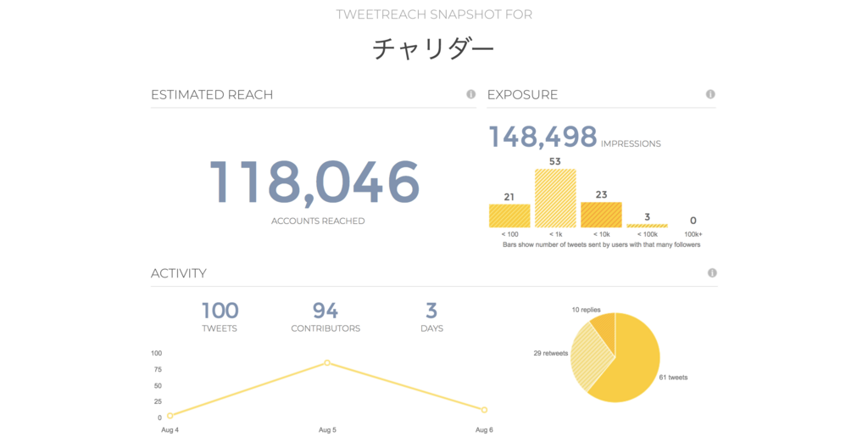
Task: Click the DAYS label under 3
Action: coord(431,328)
